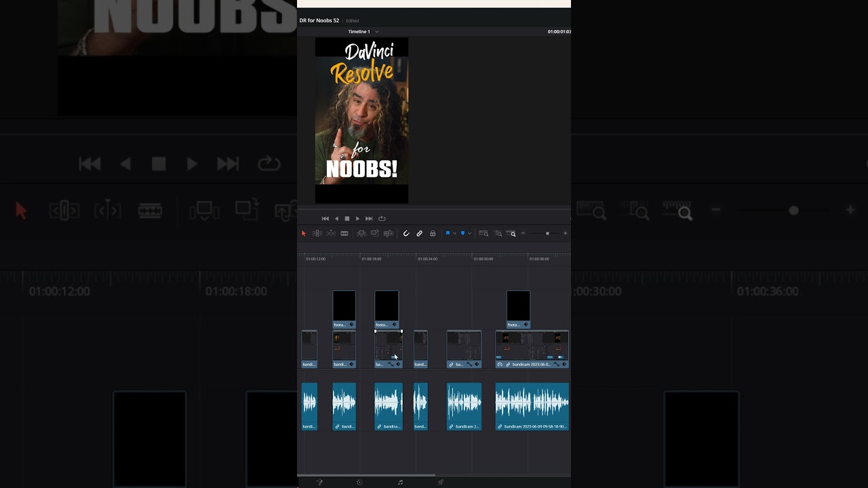Viewport: 868px width, 488px height.
Task: Select the Blade Edit Mode tool
Action: click(344, 233)
